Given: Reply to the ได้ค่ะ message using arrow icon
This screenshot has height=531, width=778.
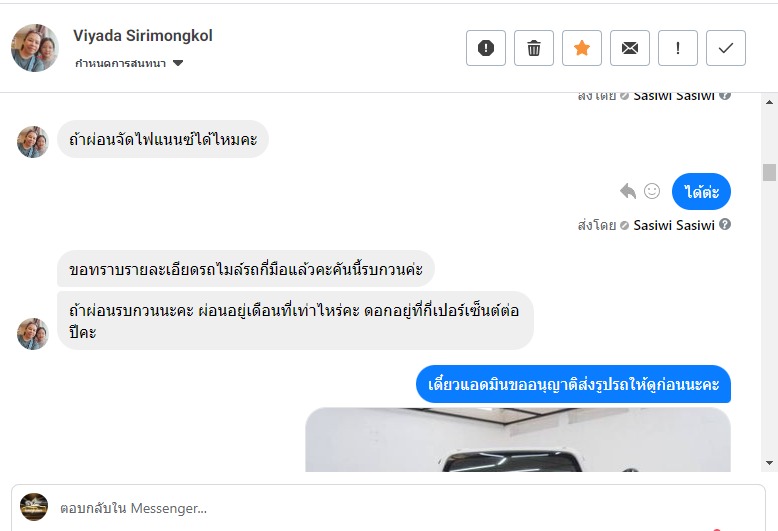Looking at the screenshot, I should coord(628,191).
